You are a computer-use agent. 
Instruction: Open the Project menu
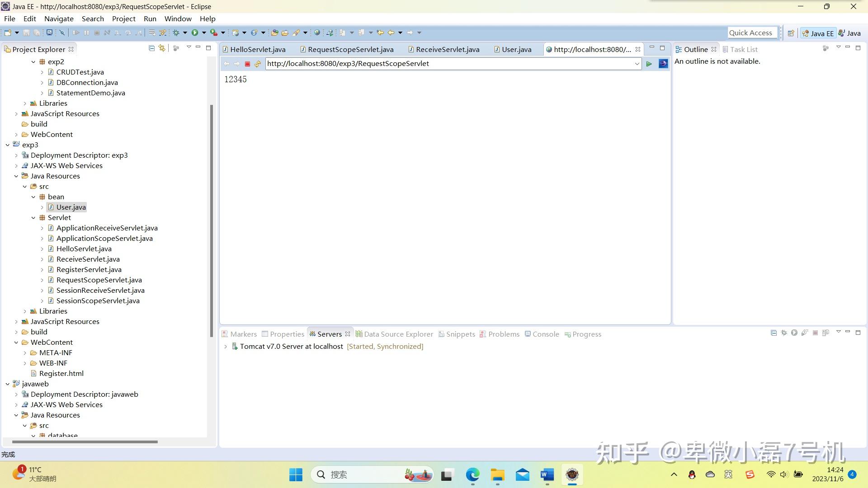click(123, 19)
